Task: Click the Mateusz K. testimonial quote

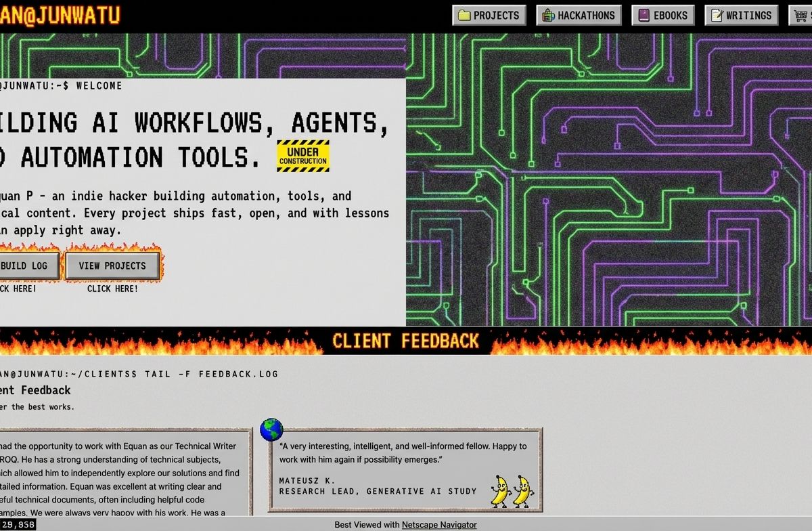Action: click(x=403, y=452)
